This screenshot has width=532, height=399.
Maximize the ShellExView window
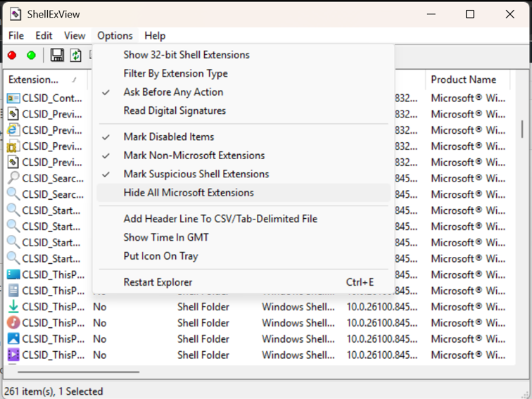click(470, 14)
